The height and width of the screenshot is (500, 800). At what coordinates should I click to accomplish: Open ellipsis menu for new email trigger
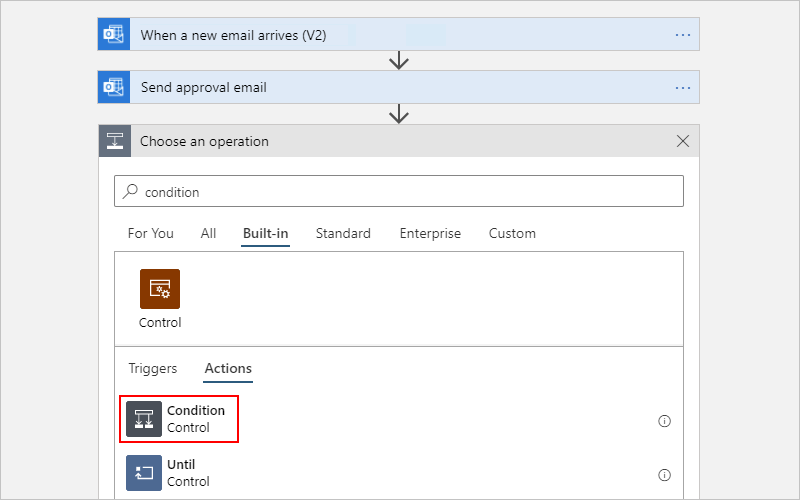point(683,35)
